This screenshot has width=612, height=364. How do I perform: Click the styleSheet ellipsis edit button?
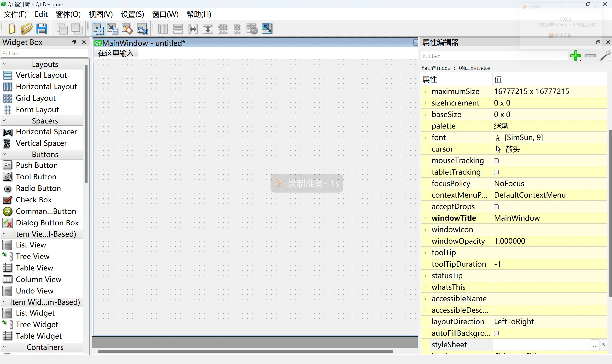(595, 345)
